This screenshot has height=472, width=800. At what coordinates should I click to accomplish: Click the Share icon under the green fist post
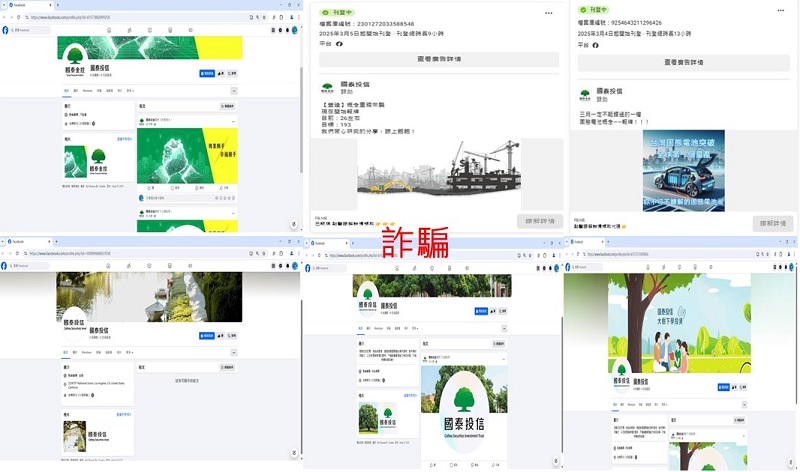click(x=223, y=188)
